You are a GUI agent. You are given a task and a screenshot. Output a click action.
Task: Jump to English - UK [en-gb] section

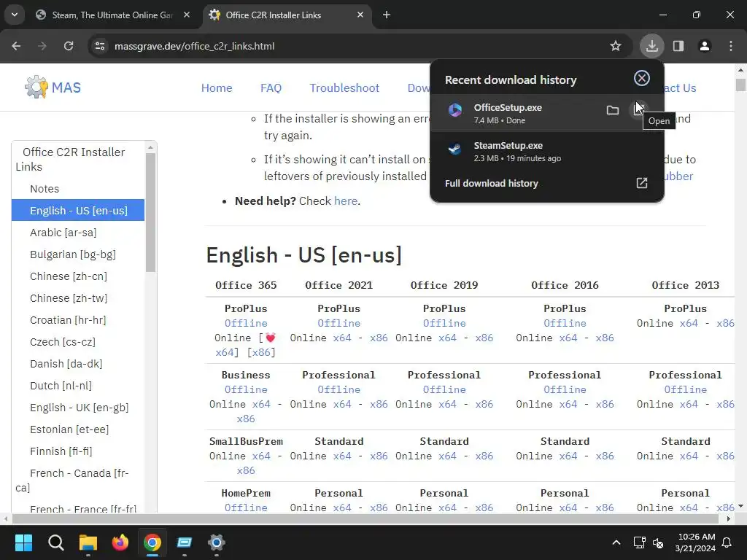(x=79, y=408)
